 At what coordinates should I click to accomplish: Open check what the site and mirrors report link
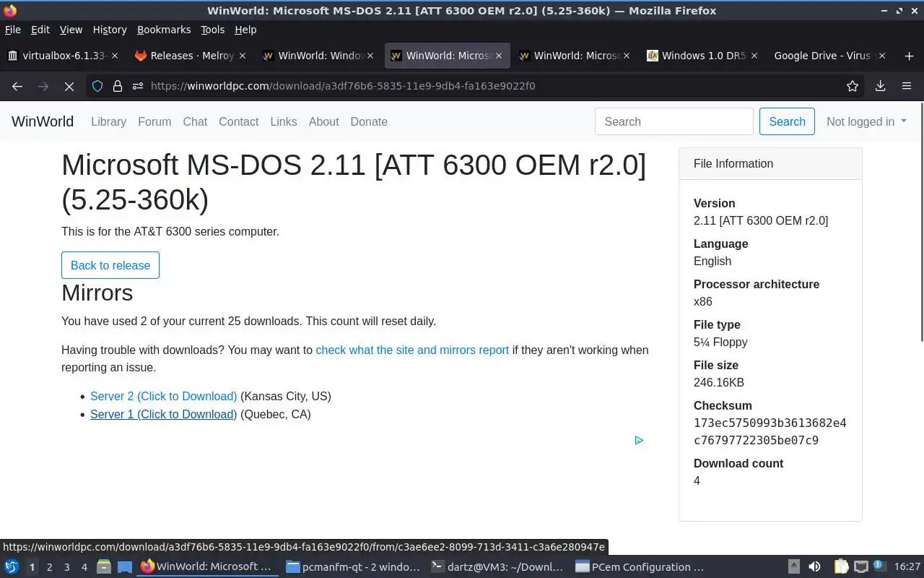412,350
